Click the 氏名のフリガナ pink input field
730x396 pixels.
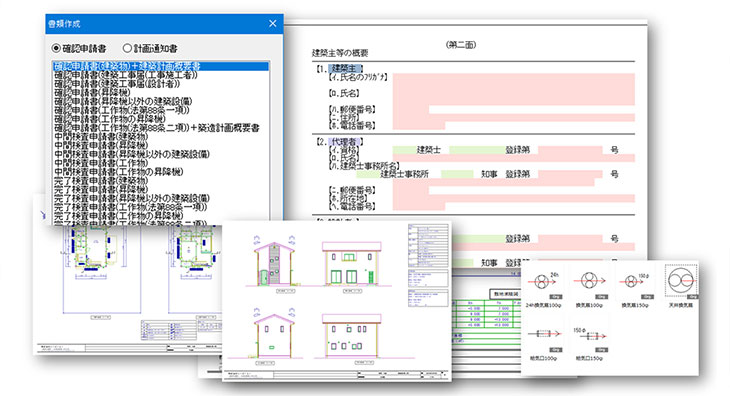(514, 80)
